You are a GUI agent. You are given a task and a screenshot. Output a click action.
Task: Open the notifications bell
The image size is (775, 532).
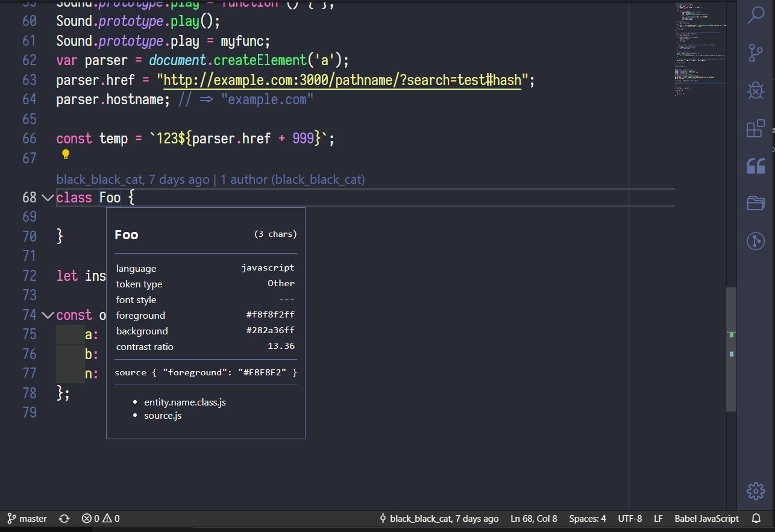(756, 518)
